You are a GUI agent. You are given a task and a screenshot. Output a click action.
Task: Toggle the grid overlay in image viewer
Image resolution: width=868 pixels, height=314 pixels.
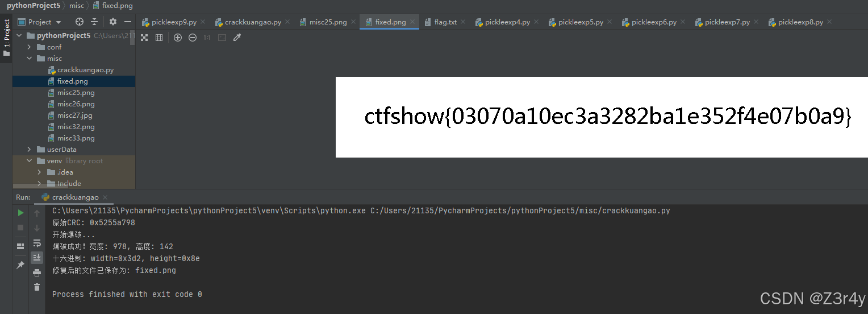159,38
